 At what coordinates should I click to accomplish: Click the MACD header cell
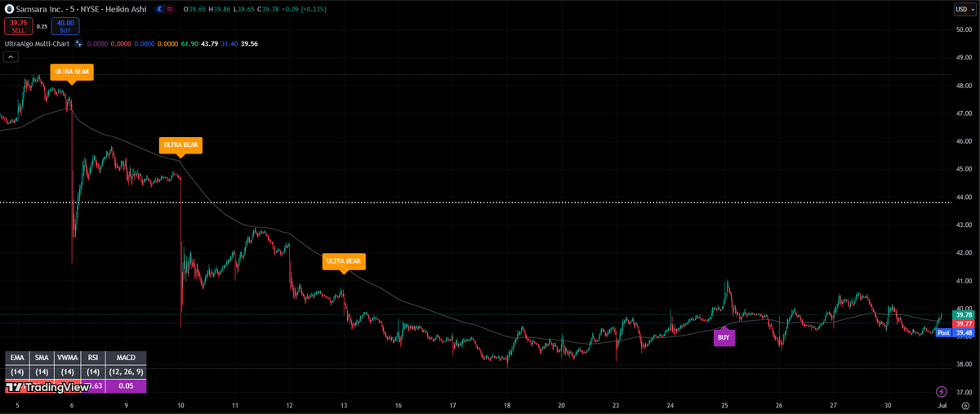(126, 358)
